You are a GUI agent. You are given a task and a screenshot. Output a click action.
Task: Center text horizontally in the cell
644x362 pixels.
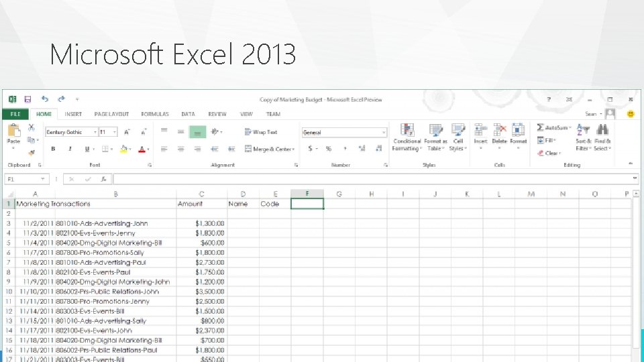180,149
